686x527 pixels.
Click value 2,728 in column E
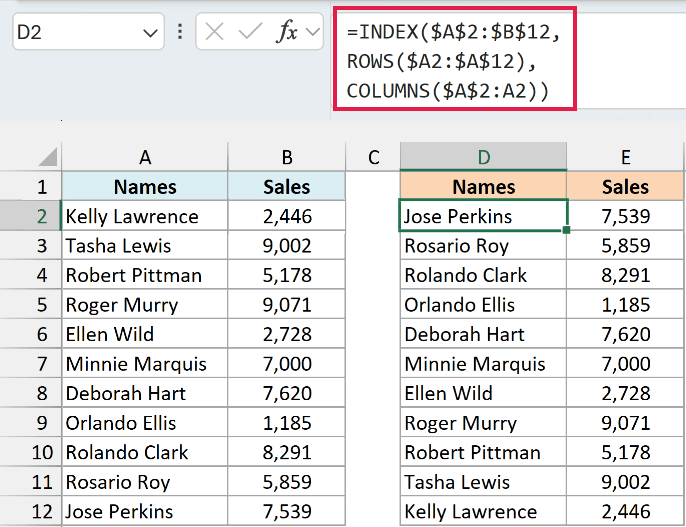(626, 393)
